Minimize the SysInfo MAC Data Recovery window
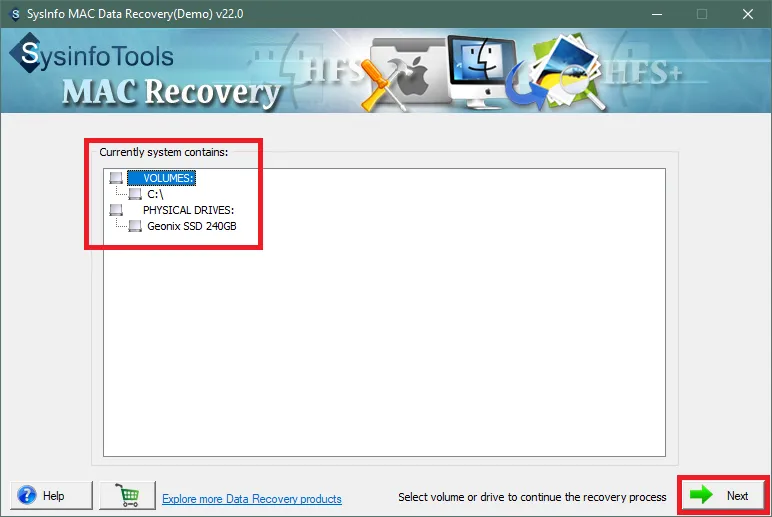The width and height of the screenshot is (772, 517). (657, 14)
